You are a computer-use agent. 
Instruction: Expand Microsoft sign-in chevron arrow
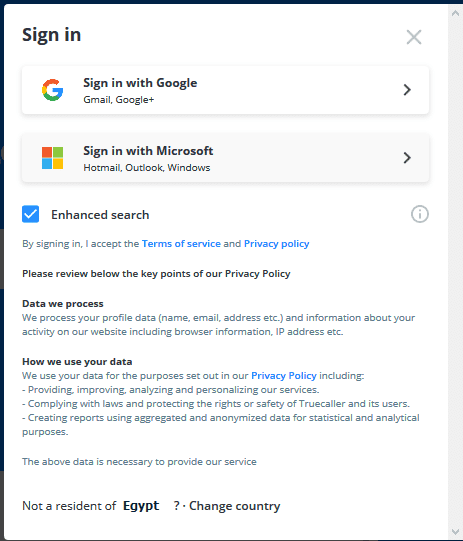(407, 158)
